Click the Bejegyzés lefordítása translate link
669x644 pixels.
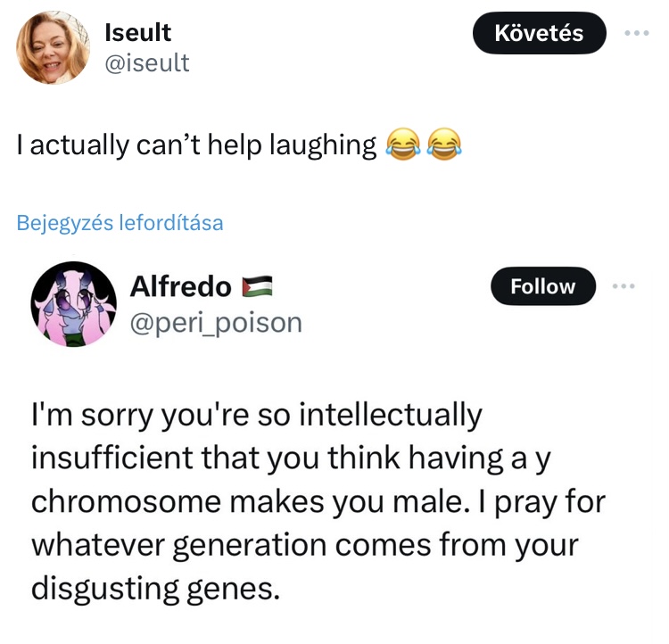tap(120, 223)
